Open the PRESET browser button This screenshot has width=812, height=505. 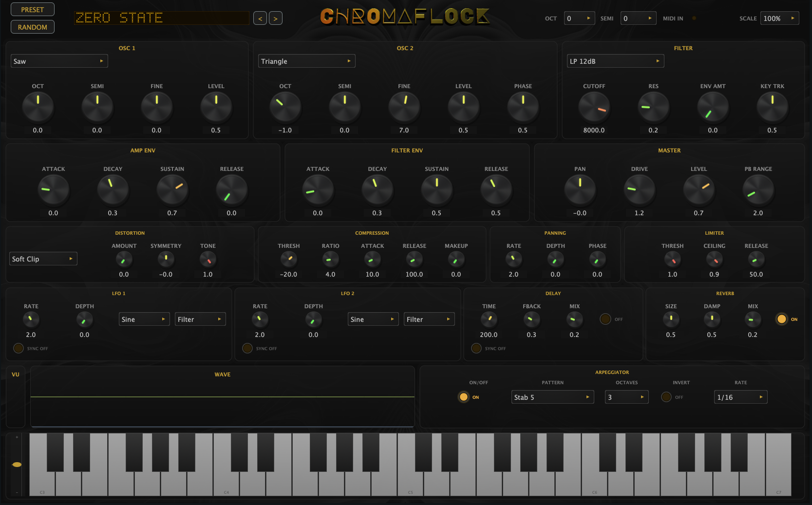point(33,10)
